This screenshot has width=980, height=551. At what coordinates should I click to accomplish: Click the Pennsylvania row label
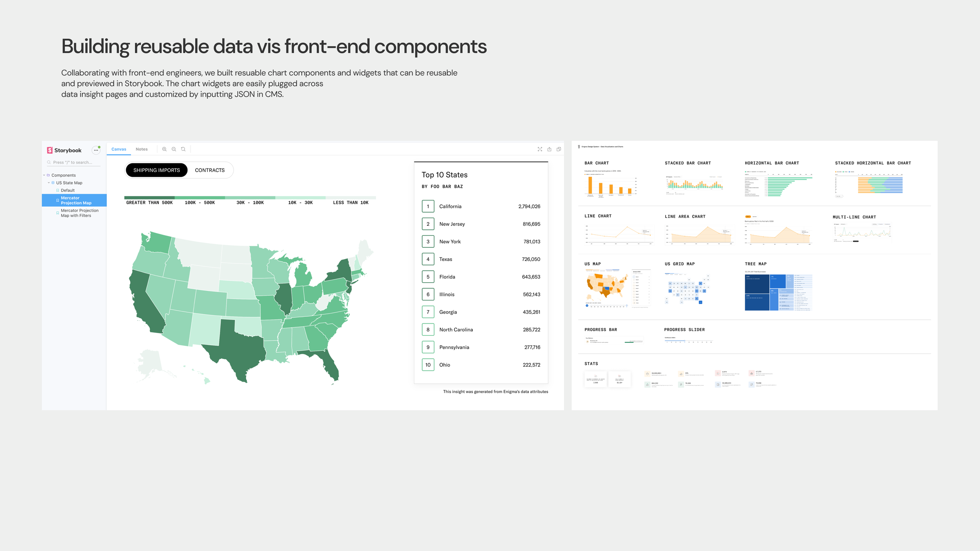coord(454,347)
